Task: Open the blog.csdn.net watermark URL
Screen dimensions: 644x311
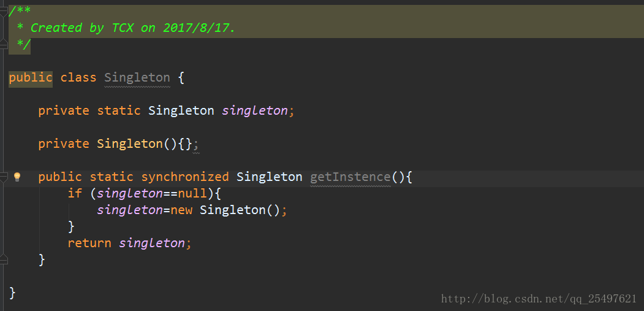Action: click(539, 299)
